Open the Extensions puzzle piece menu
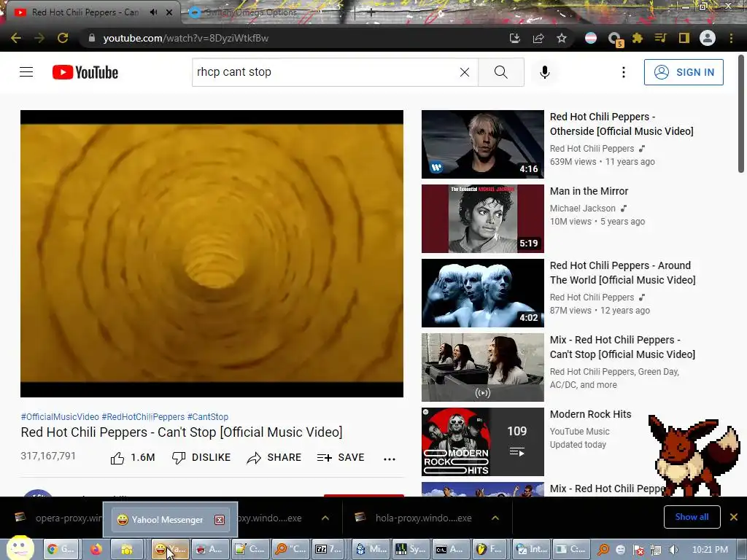Image resolution: width=747 pixels, height=560 pixels. (x=638, y=38)
